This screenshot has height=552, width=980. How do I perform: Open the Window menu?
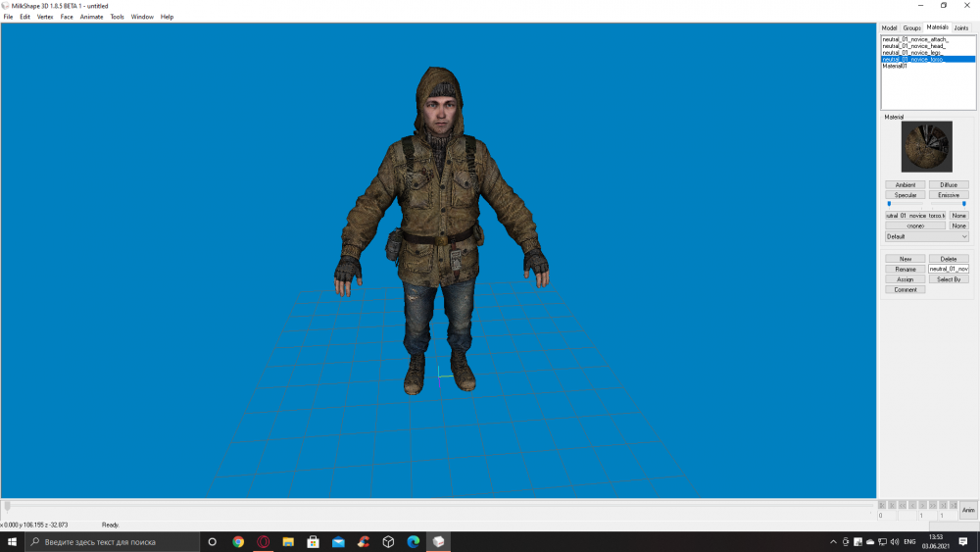(142, 17)
